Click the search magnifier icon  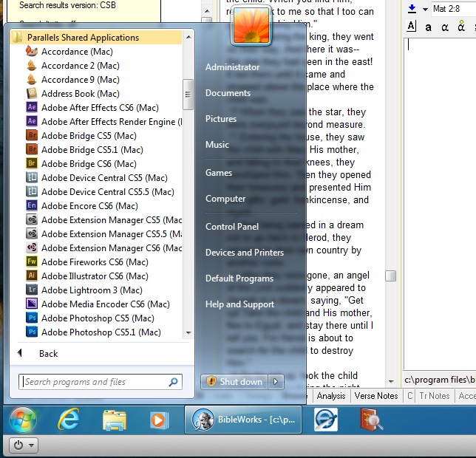tap(173, 382)
